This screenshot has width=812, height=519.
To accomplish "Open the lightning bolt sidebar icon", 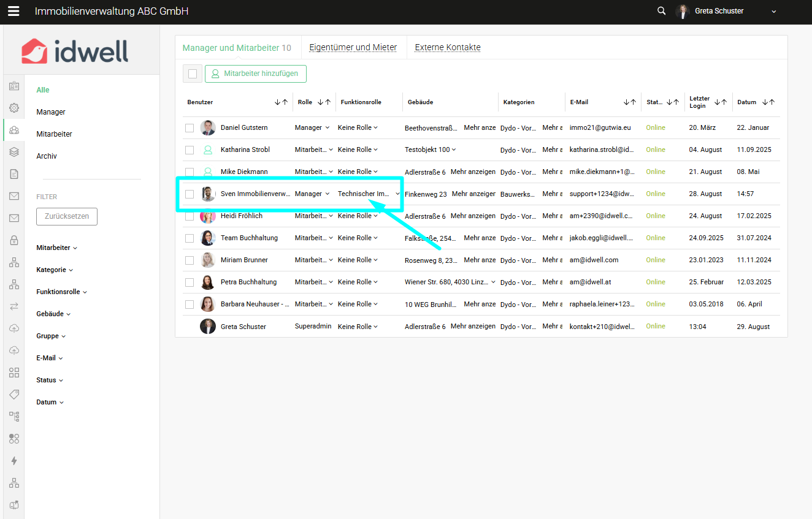I will point(13,461).
